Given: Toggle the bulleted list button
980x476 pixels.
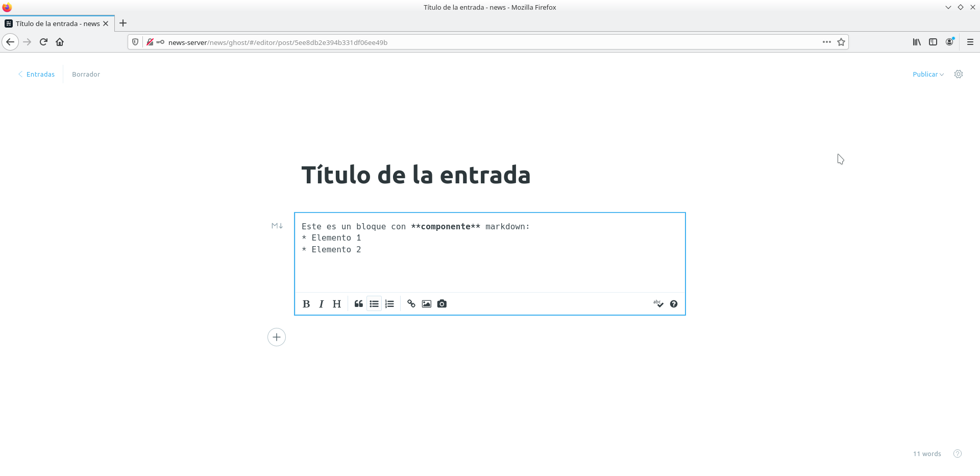Looking at the screenshot, I should [374, 304].
